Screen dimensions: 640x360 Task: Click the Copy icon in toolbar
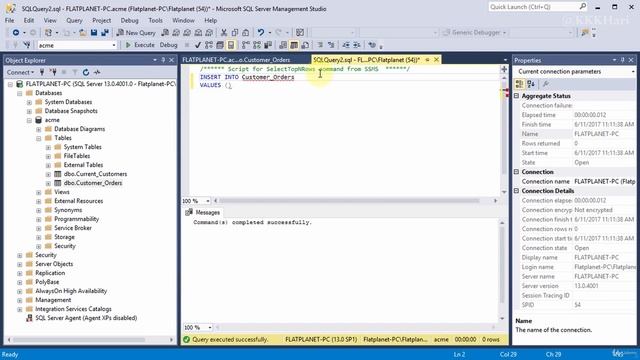[235, 33]
